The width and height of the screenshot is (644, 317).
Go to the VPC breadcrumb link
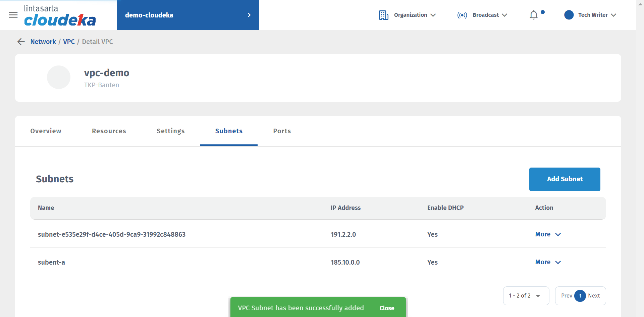tap(69, 42)
